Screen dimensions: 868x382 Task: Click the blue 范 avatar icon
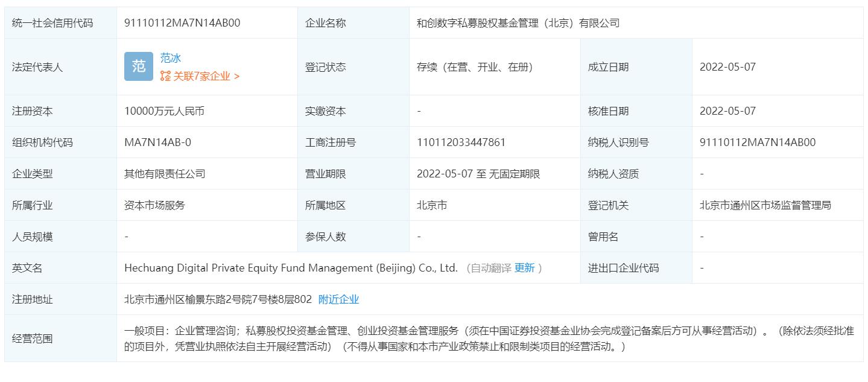tap(139, 66)
